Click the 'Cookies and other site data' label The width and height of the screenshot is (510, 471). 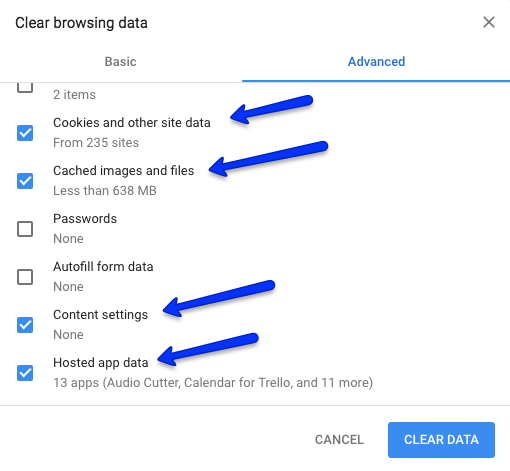(x=132, y=123)
